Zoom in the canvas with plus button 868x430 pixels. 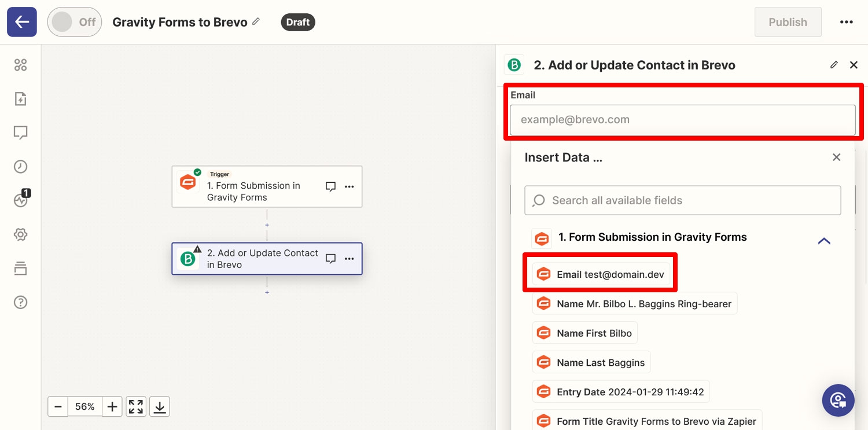pyautogui.click(x=112, y=407)
